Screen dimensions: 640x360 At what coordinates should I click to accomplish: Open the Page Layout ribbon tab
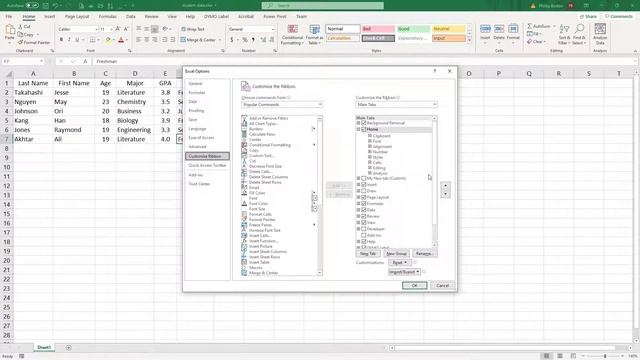(77, 17)
